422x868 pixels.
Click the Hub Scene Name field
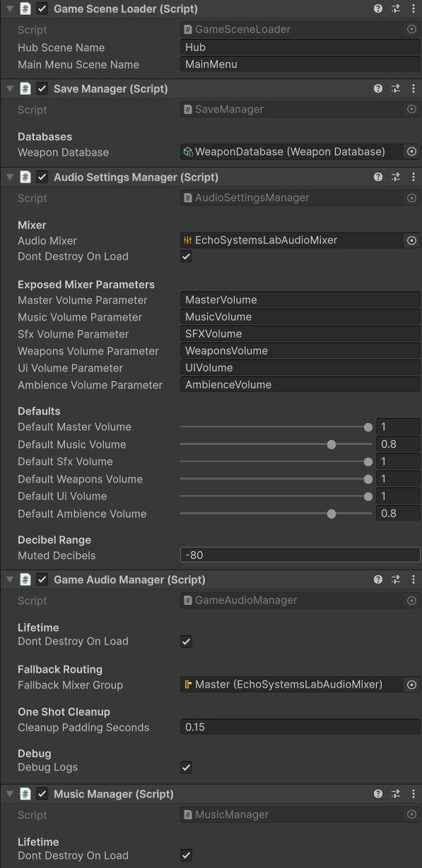300,47
